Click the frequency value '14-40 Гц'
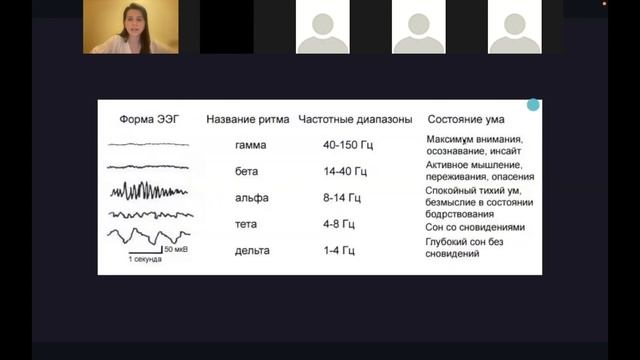This screenshot has width=640, height=360. pos(345,171)
